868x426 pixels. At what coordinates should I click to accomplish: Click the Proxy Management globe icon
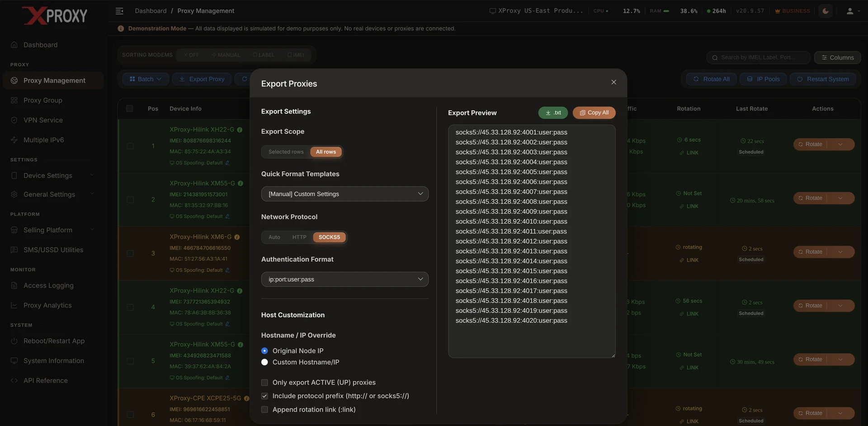(14, 80)
